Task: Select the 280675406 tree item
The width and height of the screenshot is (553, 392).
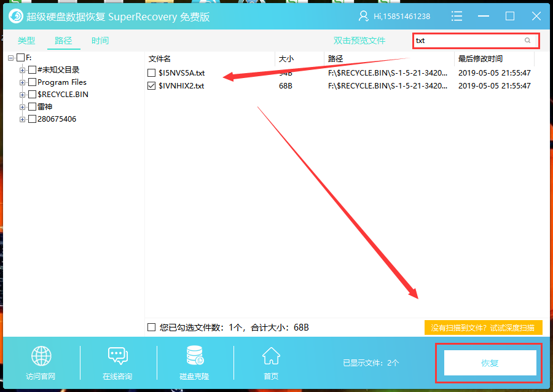Action: coord(57,119)
